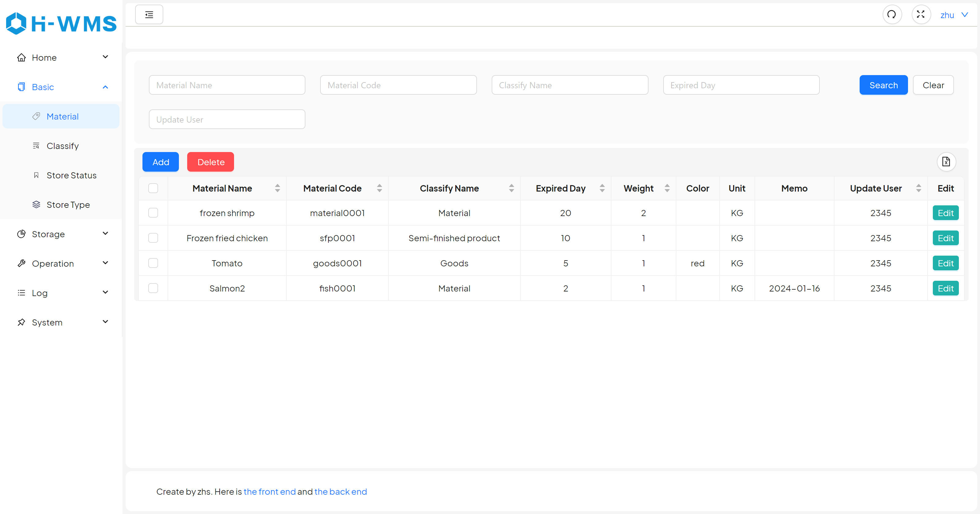This screenshot has width=980, height=514.
Task: Click the H-WMS logo
Action: tap(61, 23)
